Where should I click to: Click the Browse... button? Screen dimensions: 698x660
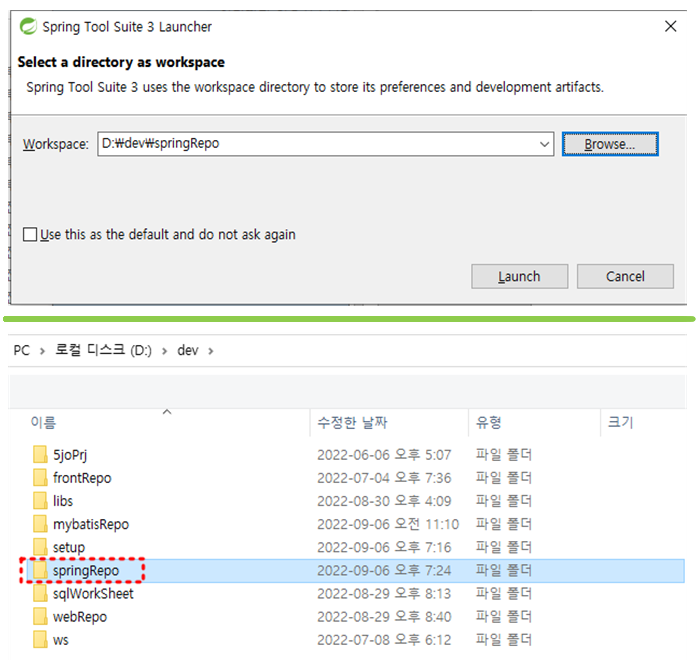610,144
